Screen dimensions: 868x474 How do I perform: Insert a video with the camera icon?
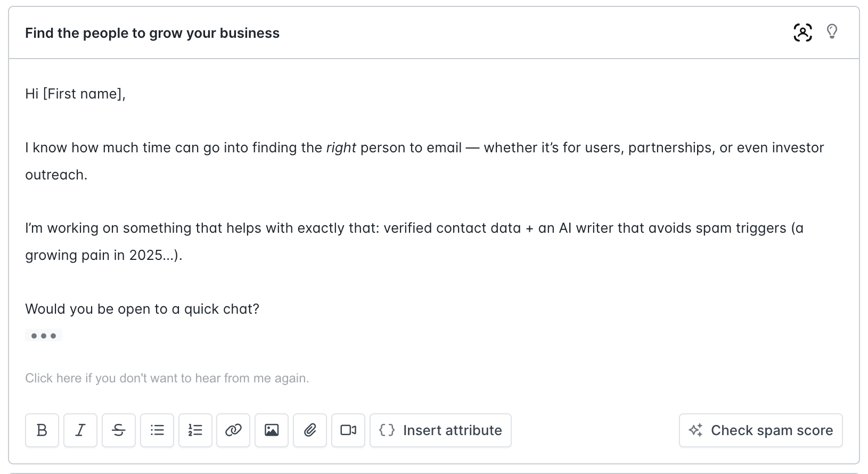point(348,430)
